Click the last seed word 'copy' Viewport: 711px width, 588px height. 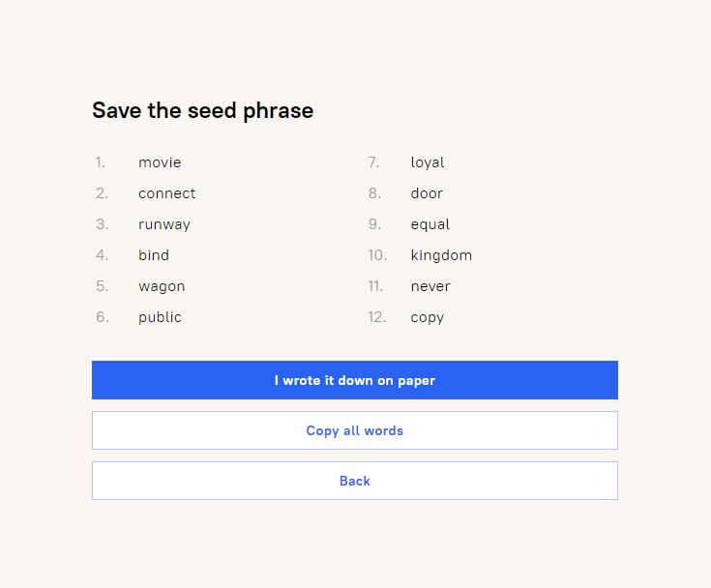pos(428,317)
